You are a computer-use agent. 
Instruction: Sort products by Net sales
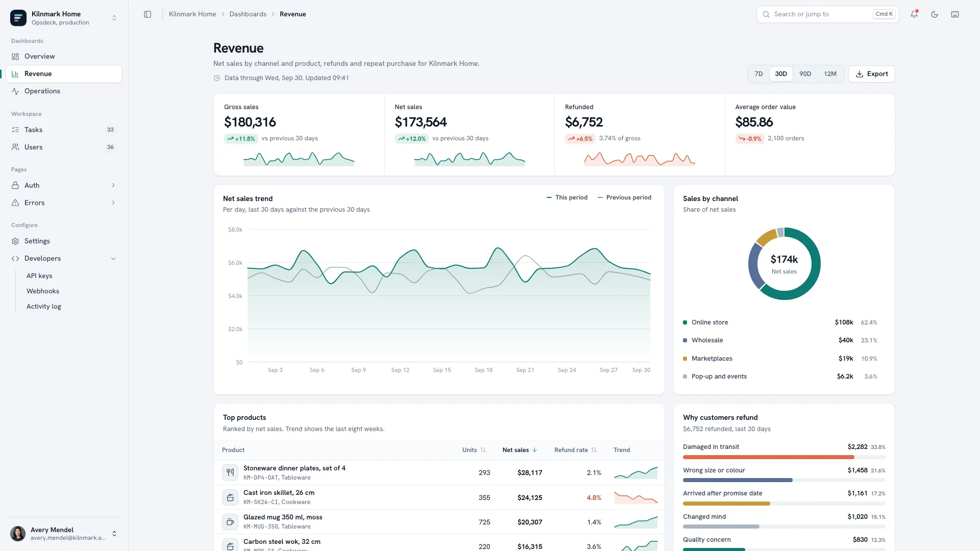click(x=520, y=450)
